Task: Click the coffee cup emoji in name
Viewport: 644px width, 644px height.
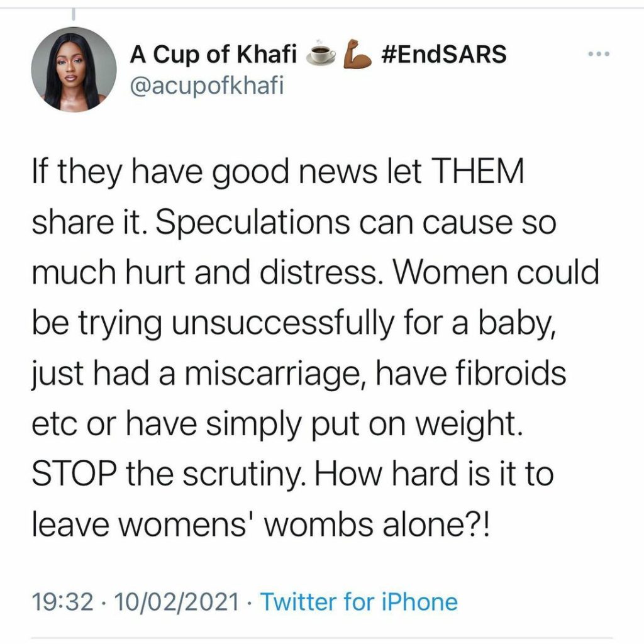Action: coord(321,55)
